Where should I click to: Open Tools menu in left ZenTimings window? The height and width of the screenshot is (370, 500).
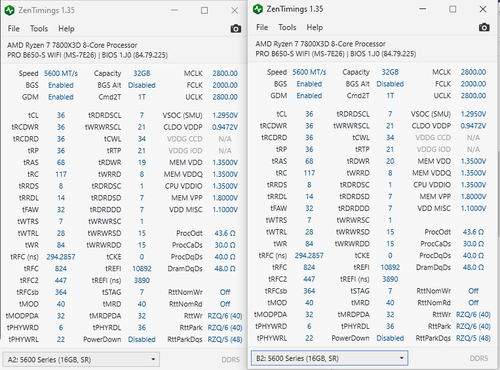pyautogui.click(x=39, y=29)
